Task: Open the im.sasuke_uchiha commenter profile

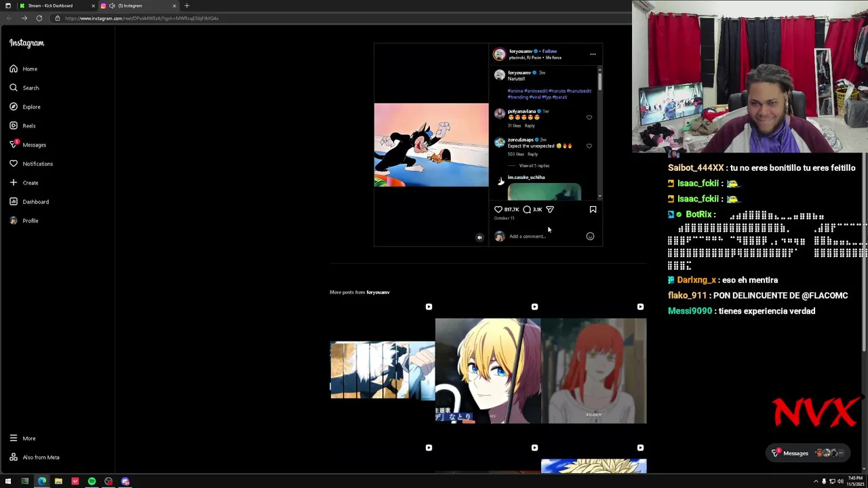Action: [x=526, y=177]
